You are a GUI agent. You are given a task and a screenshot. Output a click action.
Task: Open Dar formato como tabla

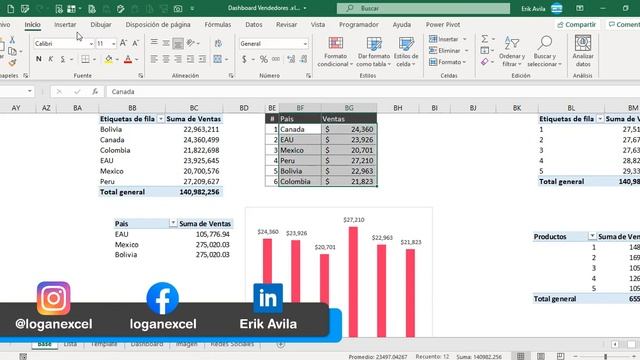(373, 52)
